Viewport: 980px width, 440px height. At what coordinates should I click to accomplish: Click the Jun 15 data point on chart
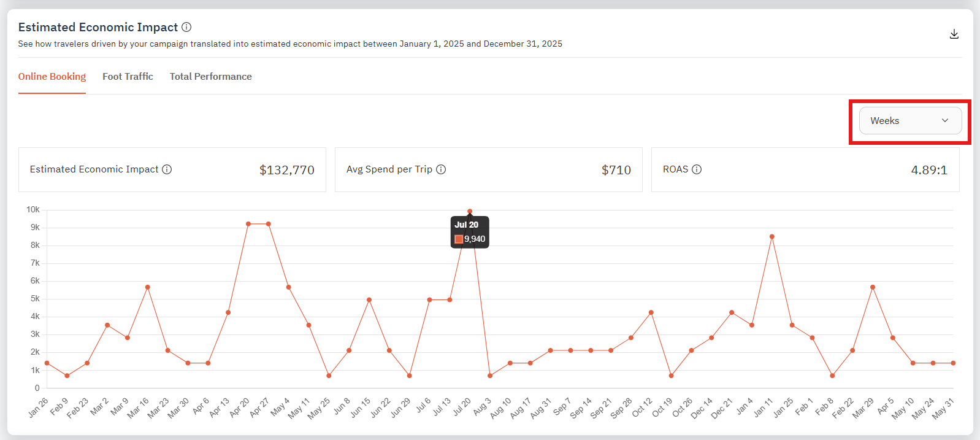tap(369, 300)
